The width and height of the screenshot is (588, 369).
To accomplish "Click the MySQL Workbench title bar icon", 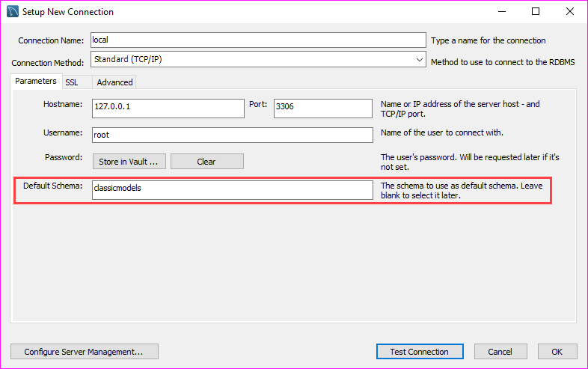I will [x=11, y=12].
